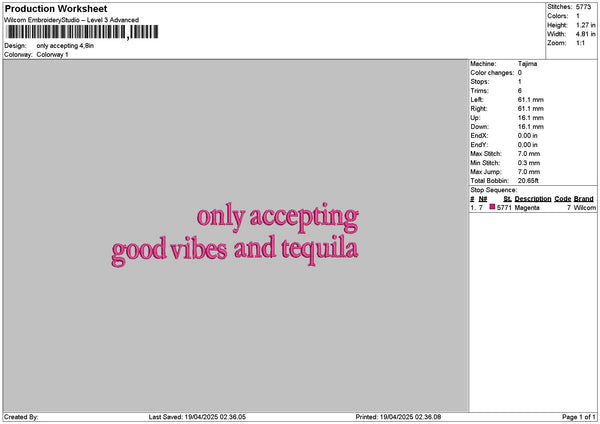Screen dimensions: 600x424
Task: Click the Trims value 6
Action: pos(520,91)
